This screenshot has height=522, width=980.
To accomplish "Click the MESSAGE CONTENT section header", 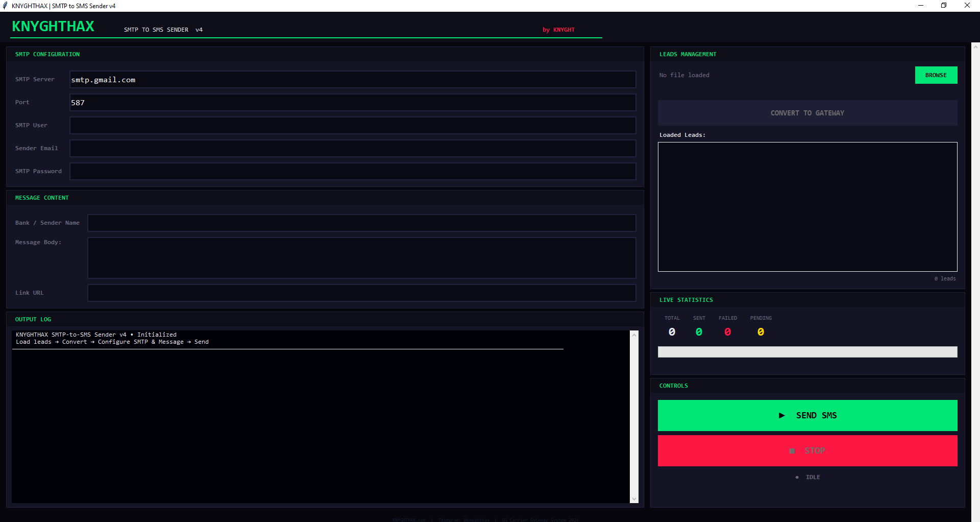I will [x=42, y=198].
